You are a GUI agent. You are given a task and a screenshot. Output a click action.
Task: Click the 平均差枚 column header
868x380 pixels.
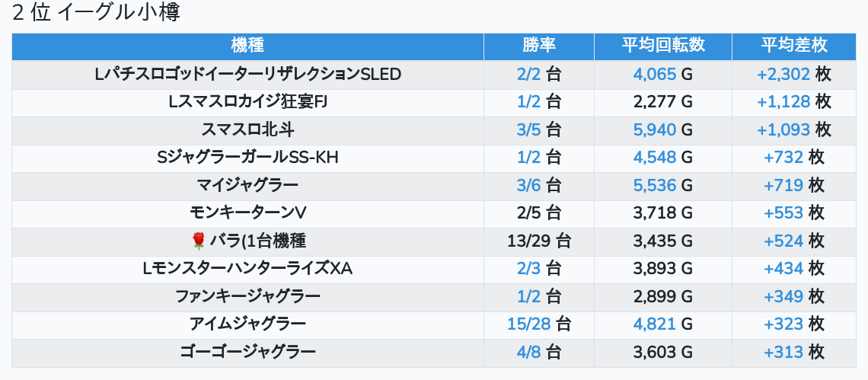[794, 46]
